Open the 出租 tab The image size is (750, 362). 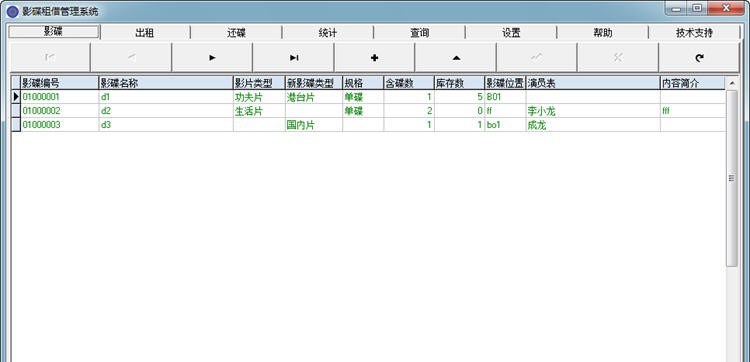point(145,33)
